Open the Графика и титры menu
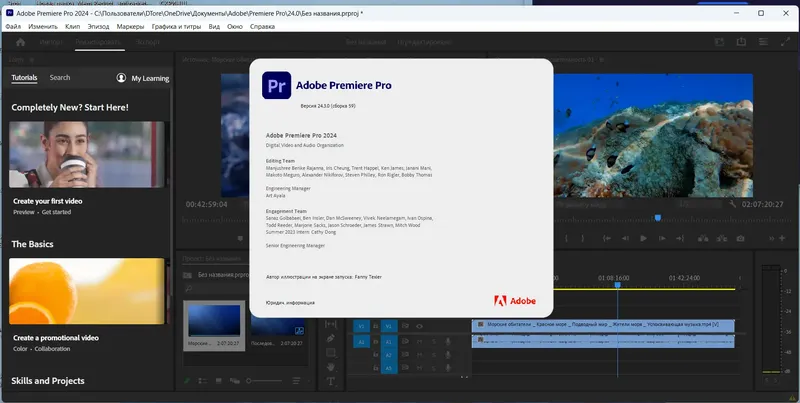Image resolution: width=800 pixels, height=403 pixels. tap(177, 27)
